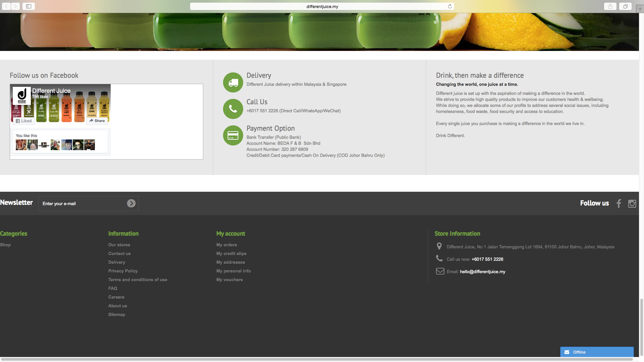Open the My orders link

(x=227, y=245)
